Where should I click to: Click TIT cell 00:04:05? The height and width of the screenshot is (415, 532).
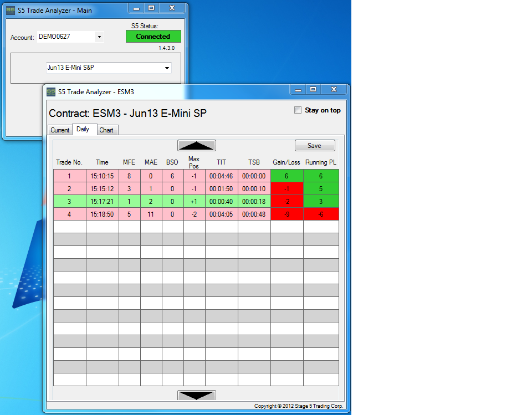click(x=221, y=214)
